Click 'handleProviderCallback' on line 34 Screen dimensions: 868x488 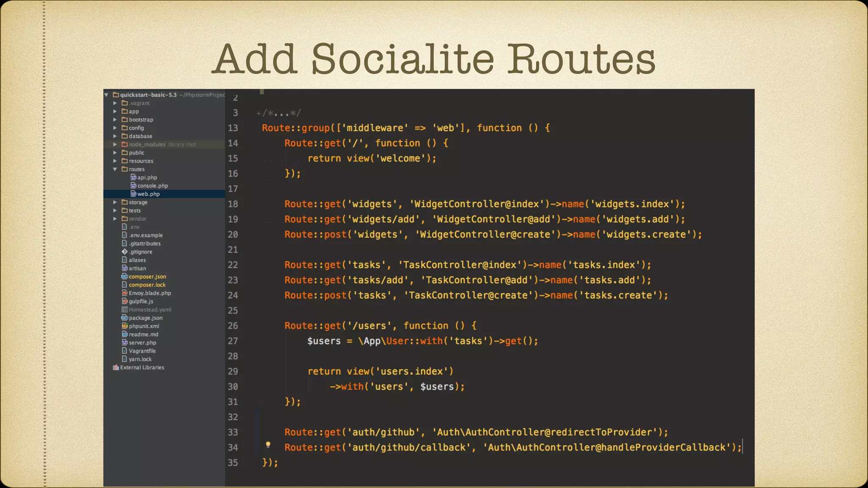663,448
